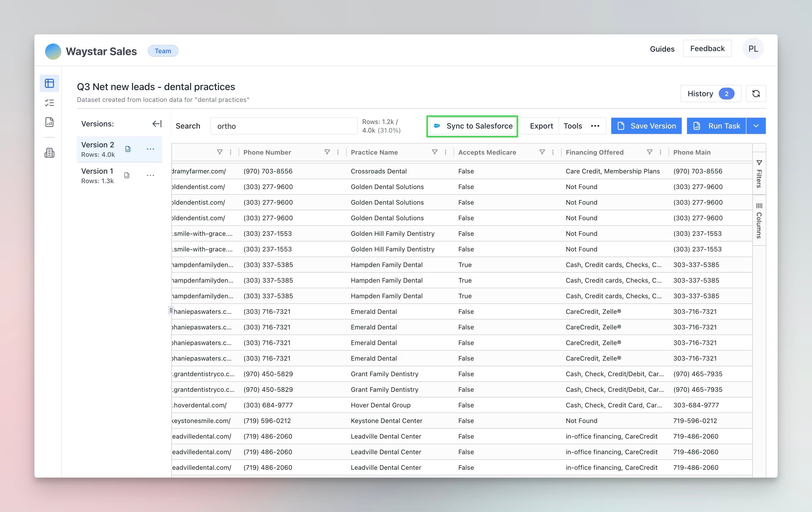Open the filter icon on the Accepts Medicare column
The image size is (812, 512).
(542, 152)
